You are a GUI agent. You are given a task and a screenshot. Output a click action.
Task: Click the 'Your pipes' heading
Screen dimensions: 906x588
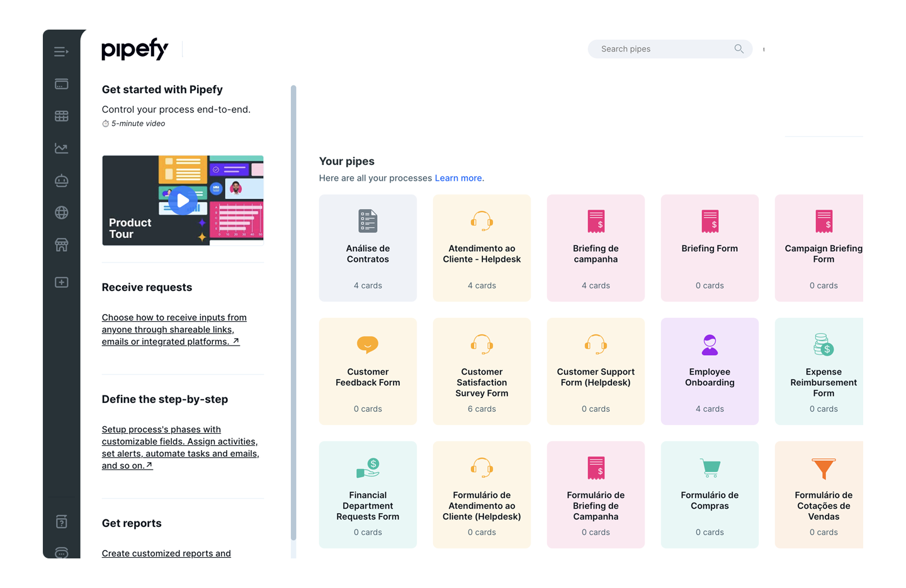pos(347,161)
